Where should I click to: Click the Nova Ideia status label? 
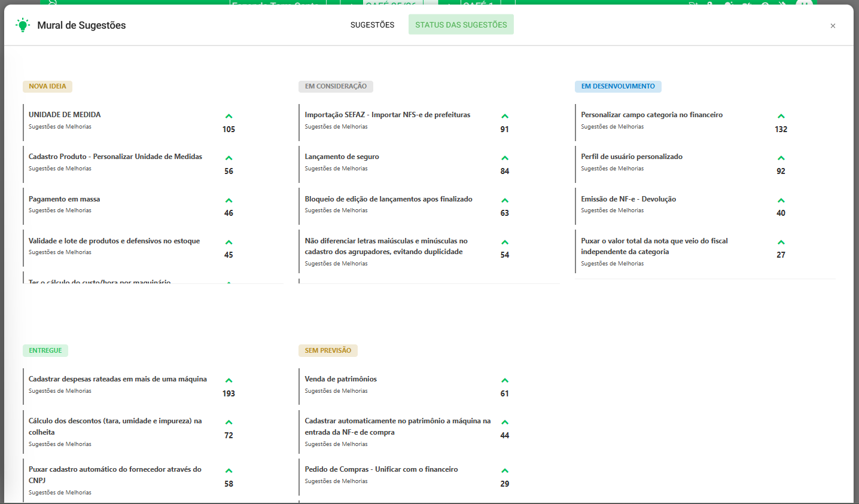[47, 86]
